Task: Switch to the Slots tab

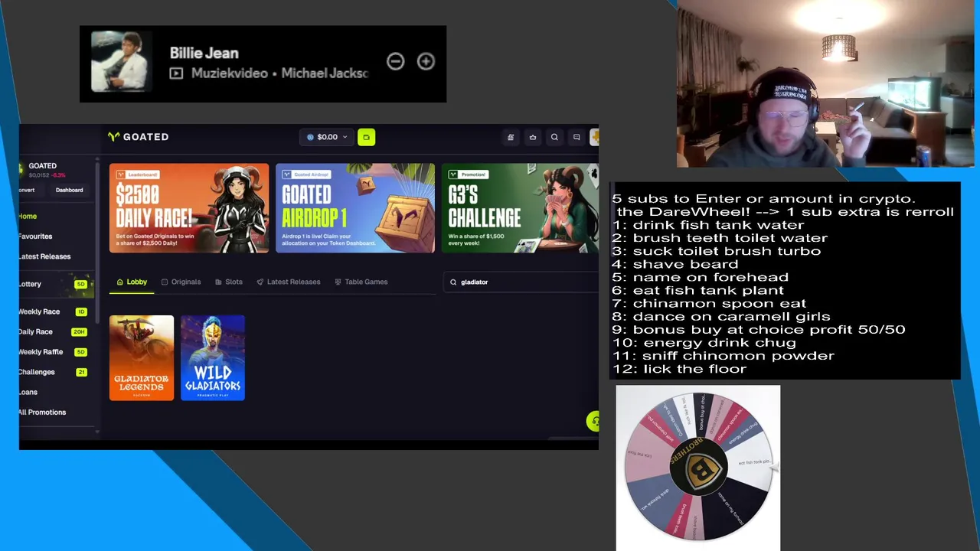Action: (x=229, y=282)
